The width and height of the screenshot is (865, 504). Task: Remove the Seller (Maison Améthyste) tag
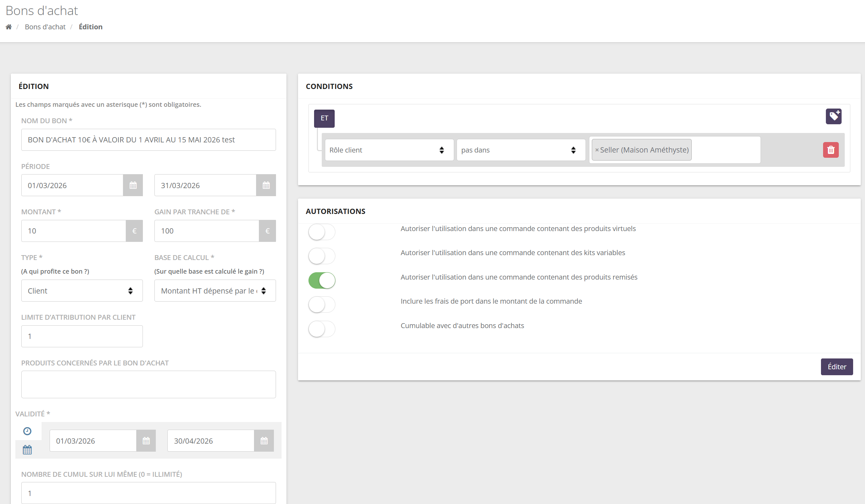pyautogui.click(x=597, y=150)
